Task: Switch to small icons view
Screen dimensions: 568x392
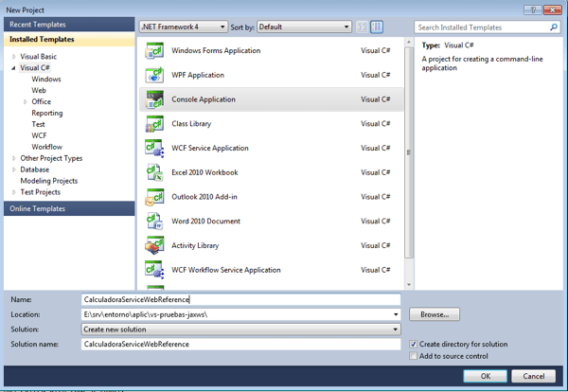Action: coord(364,28)
